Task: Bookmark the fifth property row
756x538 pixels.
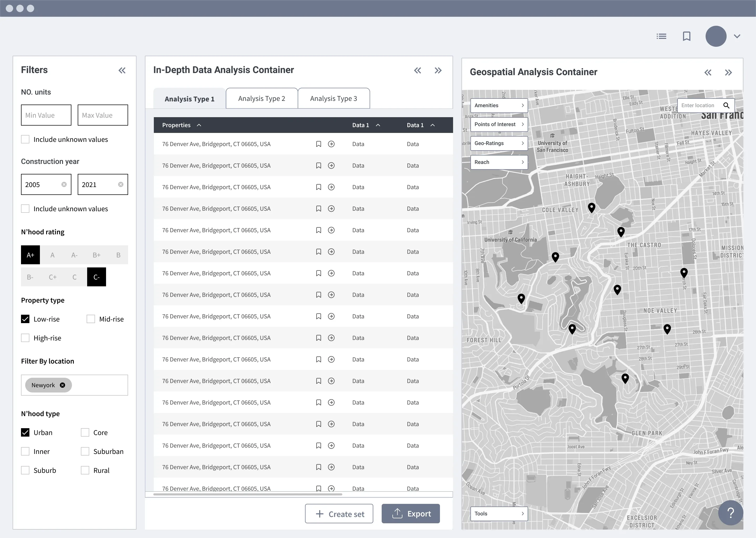Action: tap(318, 230)
